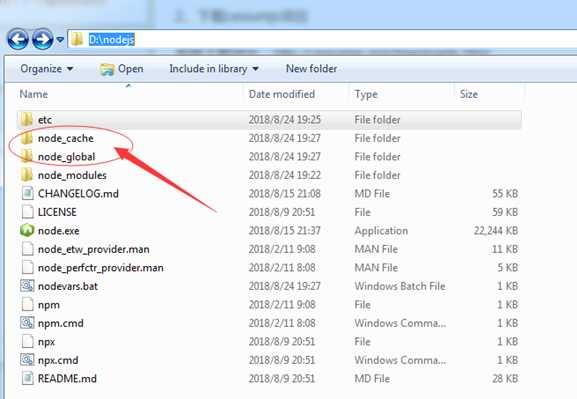Select the node_cache folder icon
Screen dimensions: 577x399
coord(26,138)
